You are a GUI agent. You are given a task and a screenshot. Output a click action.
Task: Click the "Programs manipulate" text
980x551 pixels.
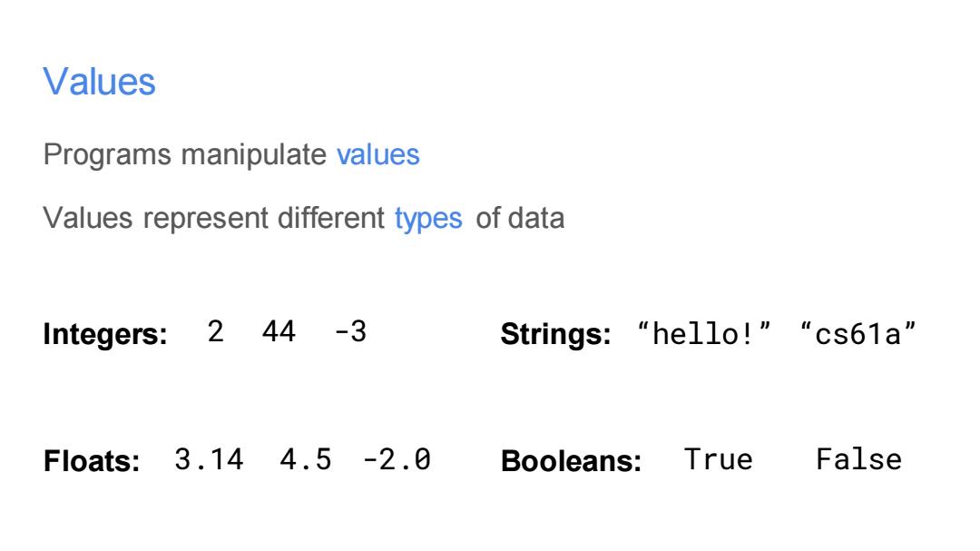tap(184, 155)
